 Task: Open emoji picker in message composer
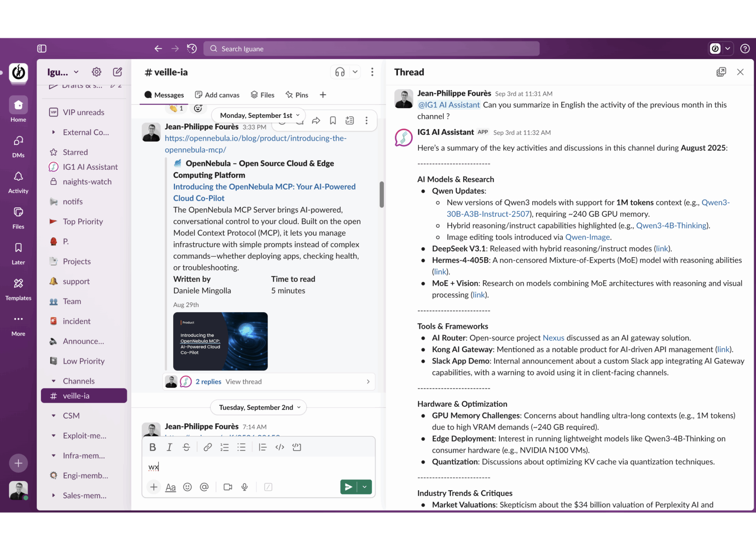188,487
